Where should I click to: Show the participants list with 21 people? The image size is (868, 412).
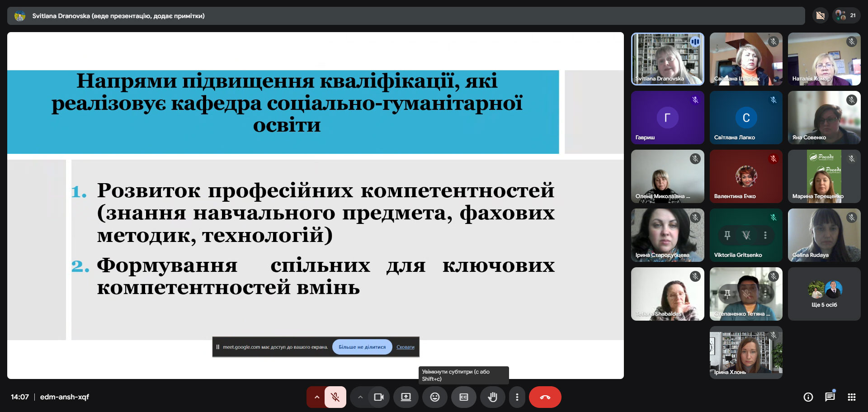click(x=846, y=15)
